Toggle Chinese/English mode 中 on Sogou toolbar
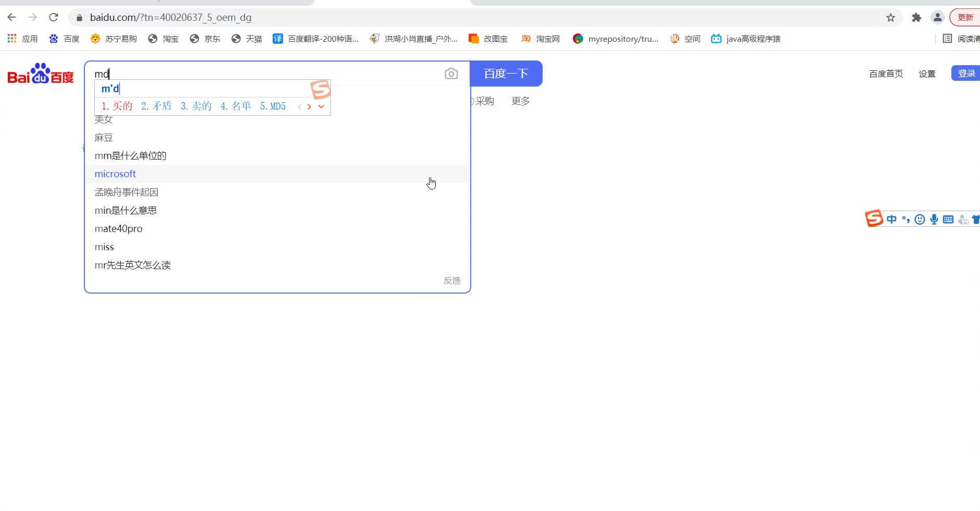This screenshot has height=511, width=980. (892, 220)
